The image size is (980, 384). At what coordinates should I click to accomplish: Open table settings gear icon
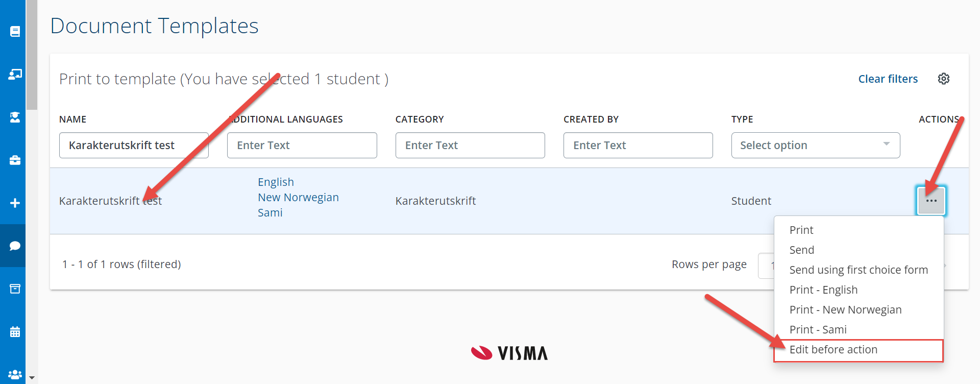943,79
